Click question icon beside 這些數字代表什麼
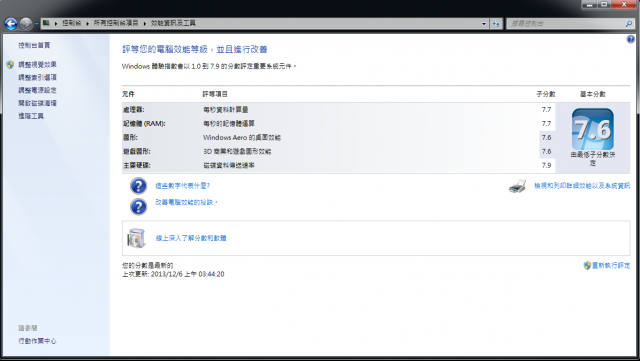The width and height of the screenshot is (640, 361). 138,186
